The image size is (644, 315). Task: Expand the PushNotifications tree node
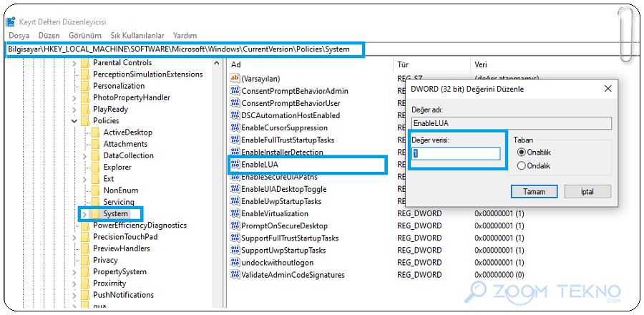pos(74,295)
